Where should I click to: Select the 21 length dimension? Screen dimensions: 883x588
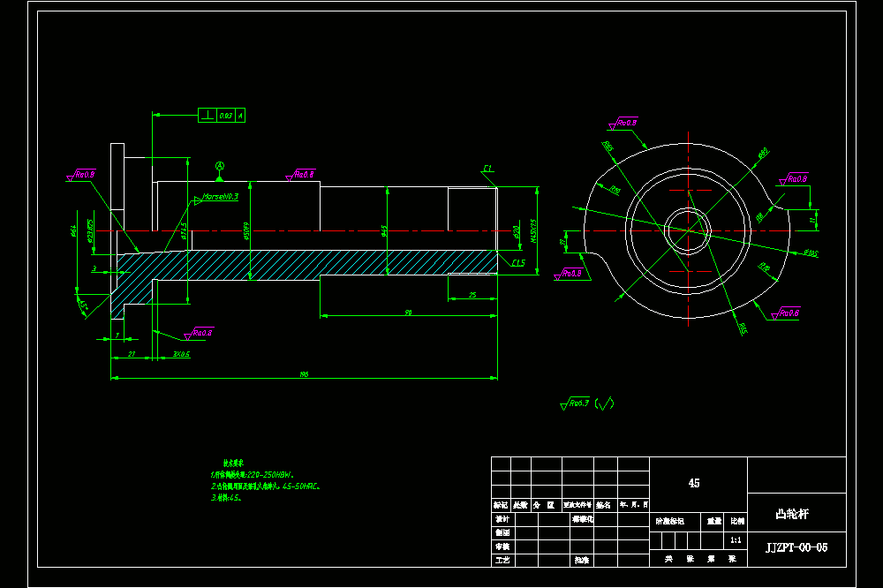(132, 354)
